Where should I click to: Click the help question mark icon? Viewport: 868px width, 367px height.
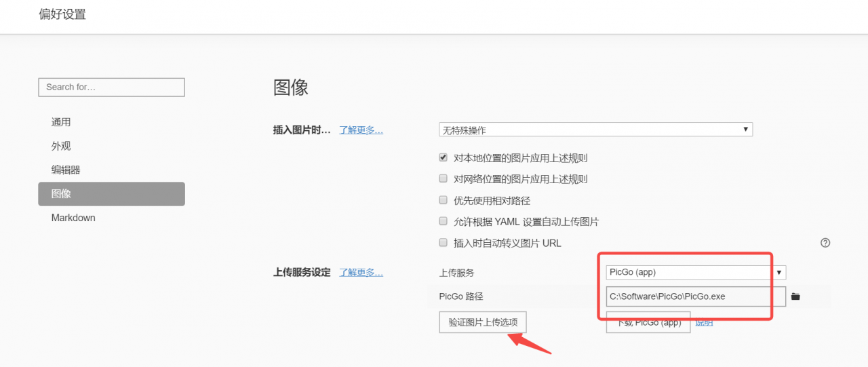(x=825, y=243)
